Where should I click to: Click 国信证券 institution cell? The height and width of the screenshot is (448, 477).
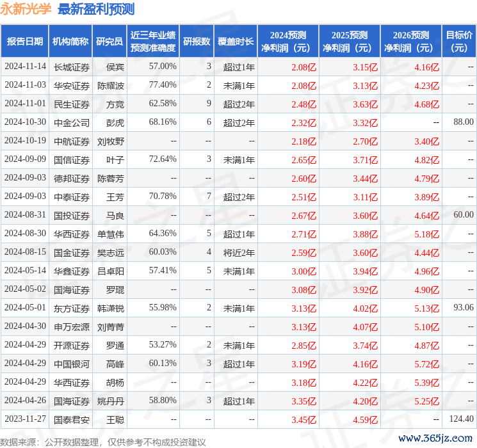pos(72,160)
